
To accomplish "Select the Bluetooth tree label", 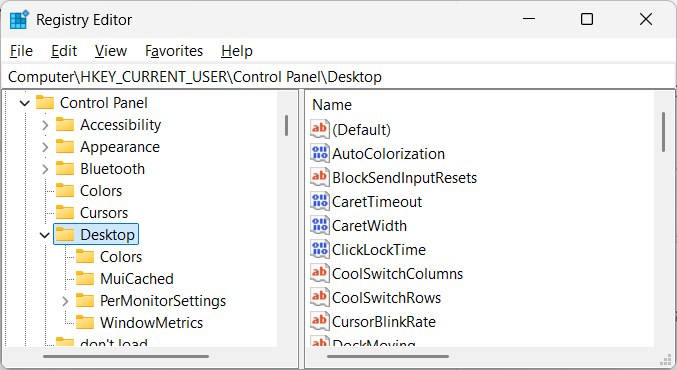I will pos(112,169).
